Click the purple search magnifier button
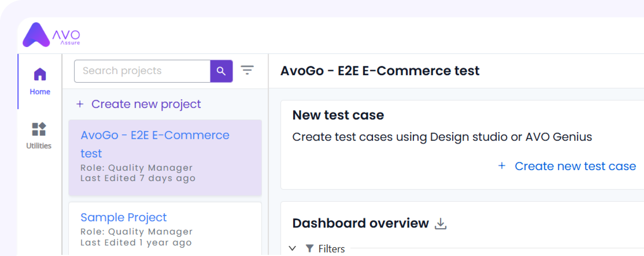 pos(221,71)
